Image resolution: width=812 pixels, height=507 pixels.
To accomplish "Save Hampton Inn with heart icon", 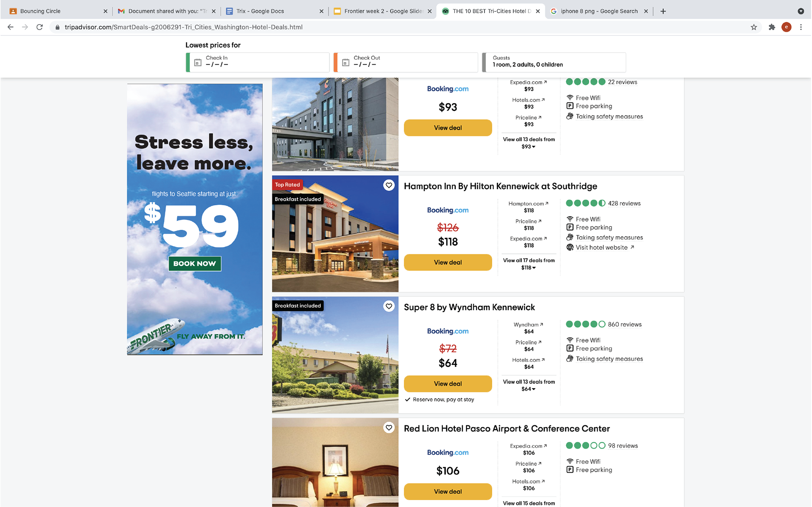I will tap(389, 185).
